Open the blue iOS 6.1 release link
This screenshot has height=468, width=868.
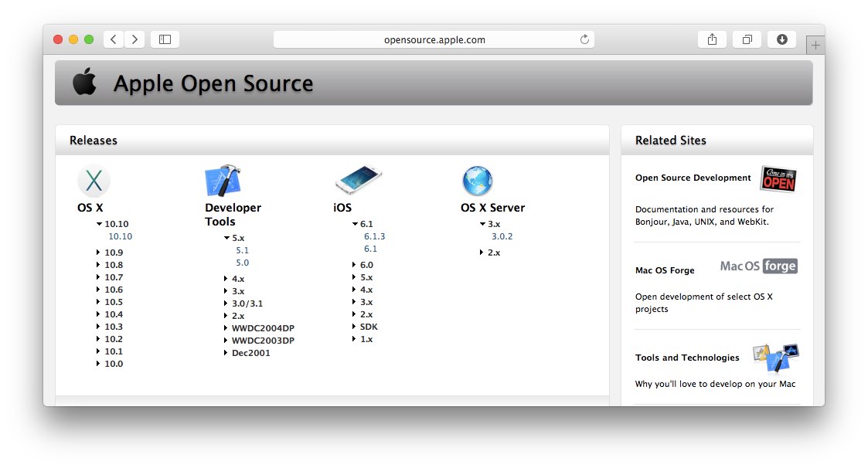pyautogui.click(x=370, y=249)
